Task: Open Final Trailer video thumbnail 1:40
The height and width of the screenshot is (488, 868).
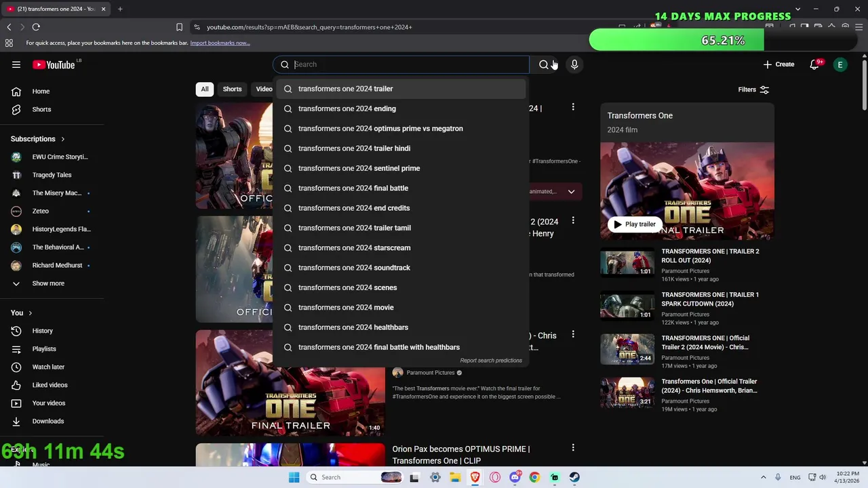Action: click(x=290, y=383)
